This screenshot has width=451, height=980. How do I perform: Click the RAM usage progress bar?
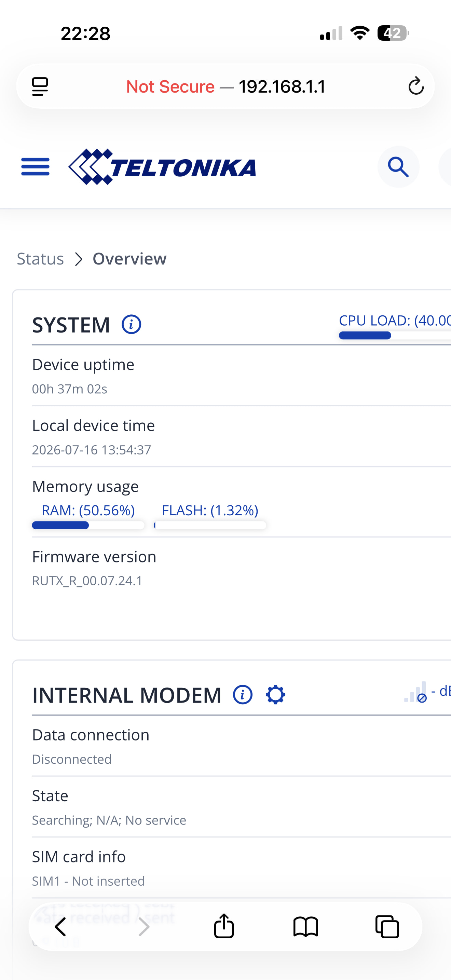pyautogui.click(x=88, y=526)
